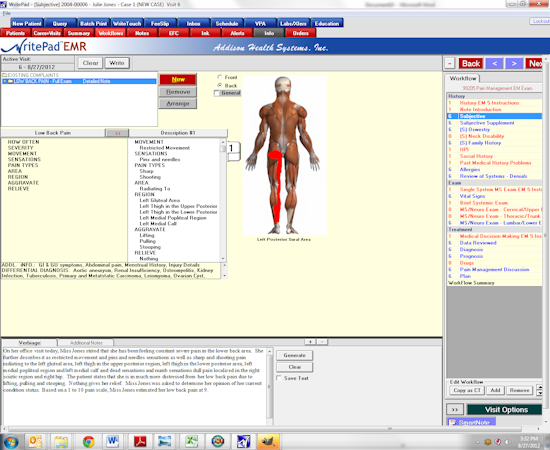This screenshot has width=550, height=450.
Task: Open the Windows Start menu
Action: pos(11,442)
